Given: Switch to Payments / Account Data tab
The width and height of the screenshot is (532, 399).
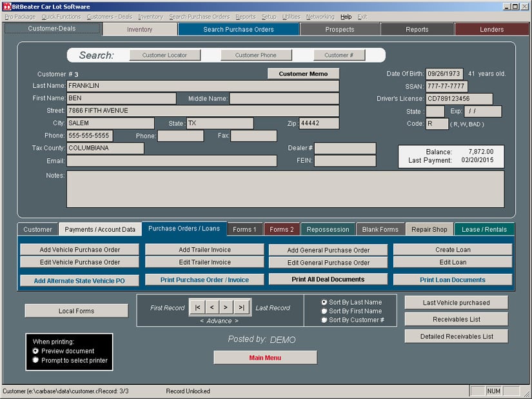Looking at the screenshot, I should (100, 229).
